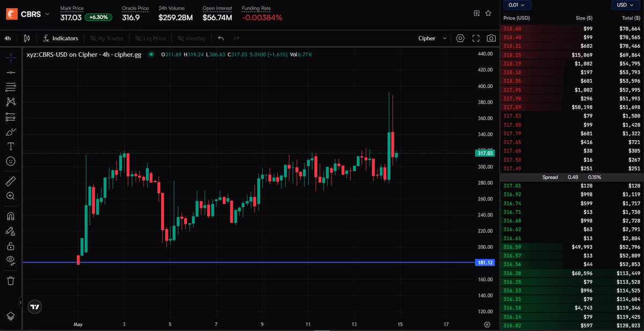Open the Indicators menu
Viewport: 644px width, 331px height.
[61, 38]
